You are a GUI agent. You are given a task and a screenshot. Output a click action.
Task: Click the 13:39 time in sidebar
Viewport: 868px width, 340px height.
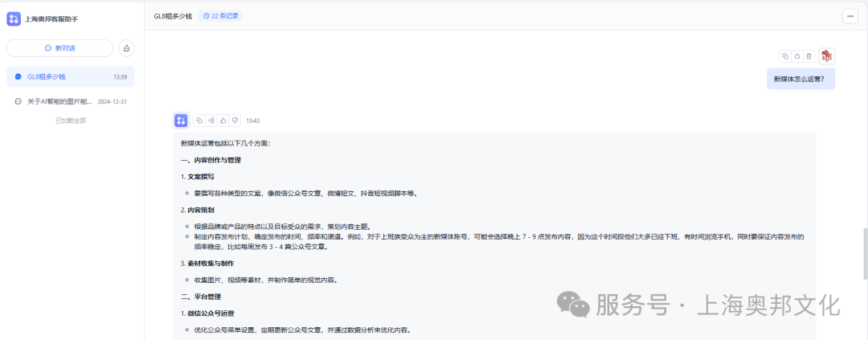[120, 77]
